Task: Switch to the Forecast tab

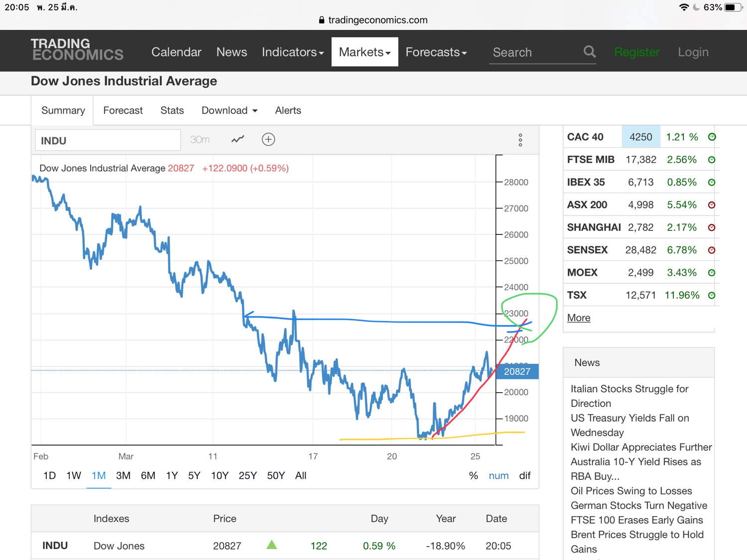Action: (123, 111)
